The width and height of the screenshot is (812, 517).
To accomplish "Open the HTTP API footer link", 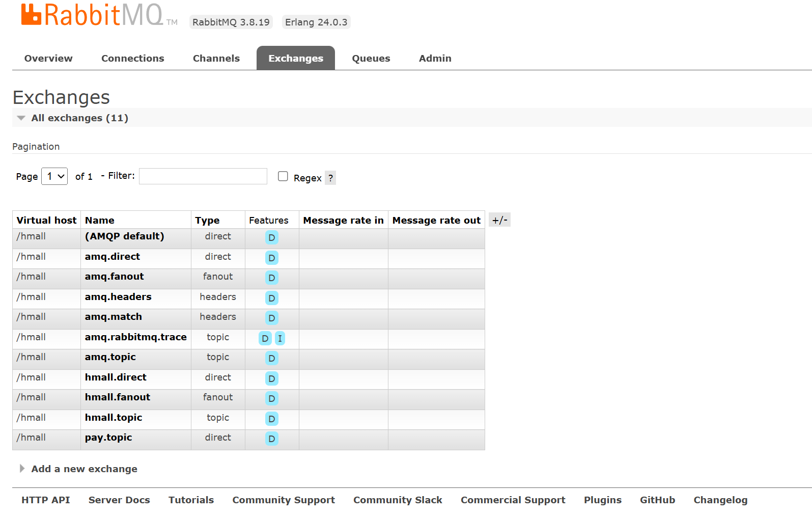I will [x=46, y=500].
